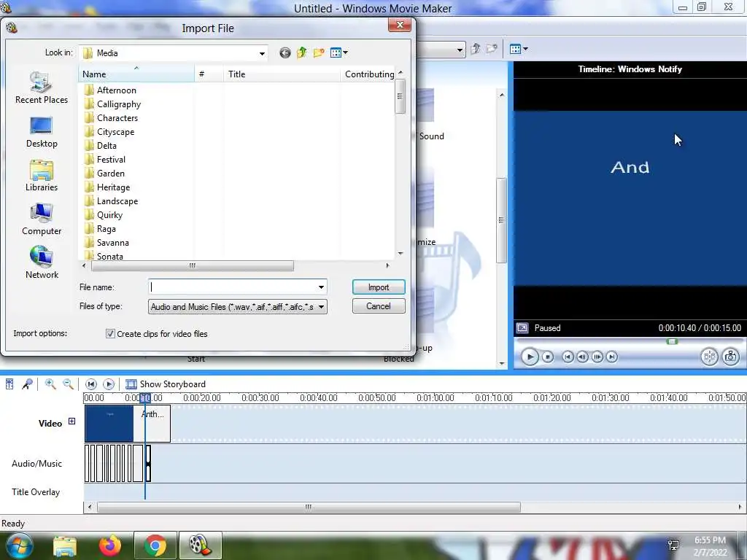
Task: Stop playback in preview monitor
Action: (x=548, y=357)
